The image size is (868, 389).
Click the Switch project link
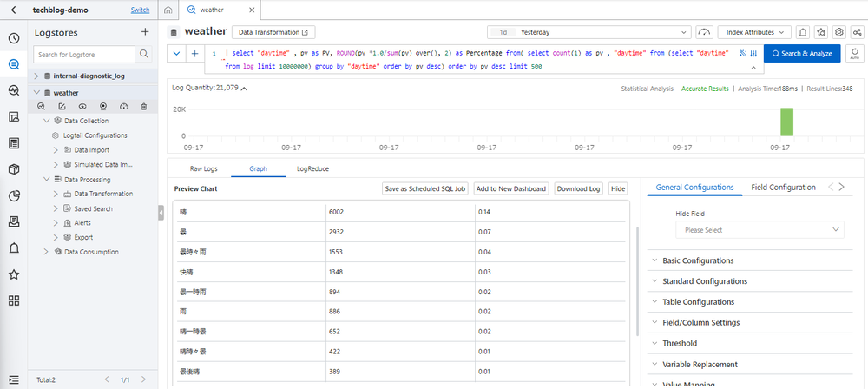coord(140,10)
